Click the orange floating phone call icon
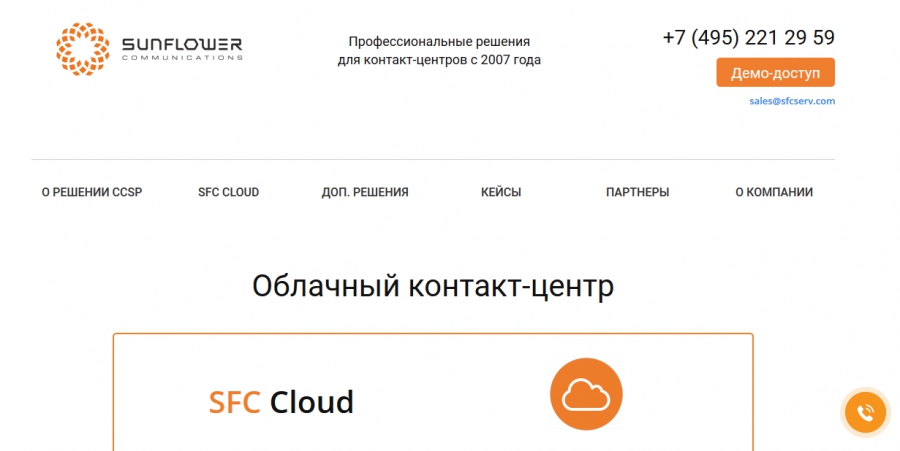The width and height of the screenshot is (900, 451). coord(865,412)
